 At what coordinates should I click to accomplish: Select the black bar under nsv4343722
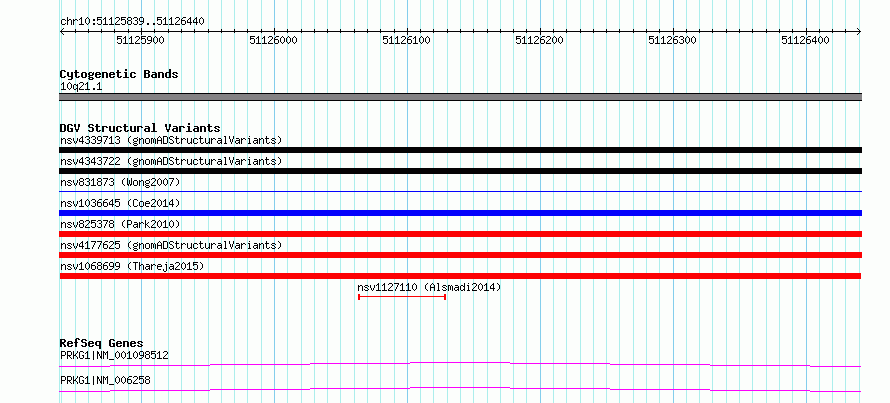pyautogui.click(x=460, y=171)
